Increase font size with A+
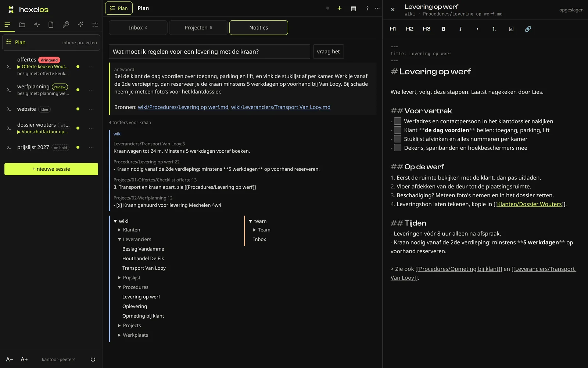 pyautogui.click(x=24, y=359)
